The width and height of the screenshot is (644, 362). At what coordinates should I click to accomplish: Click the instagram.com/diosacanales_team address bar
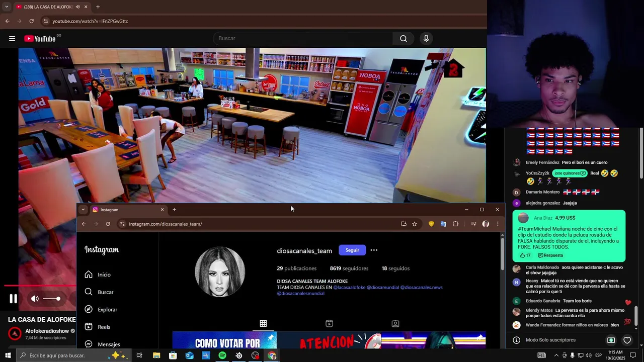[x=166, y=224]
